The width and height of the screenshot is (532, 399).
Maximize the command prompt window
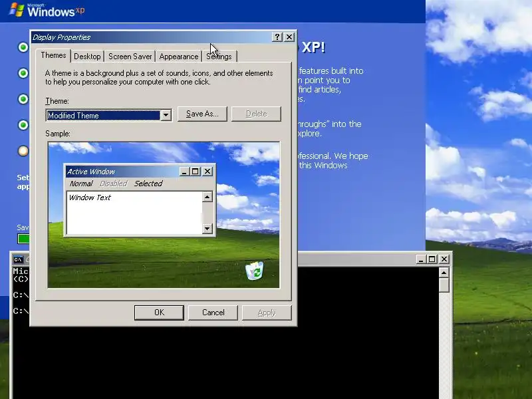[x=432, y=259]
